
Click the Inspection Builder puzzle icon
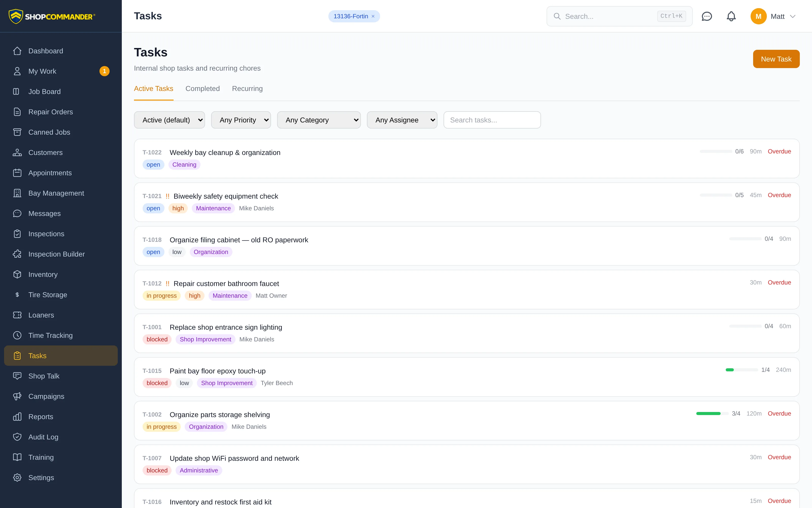[x=17, y=254]
